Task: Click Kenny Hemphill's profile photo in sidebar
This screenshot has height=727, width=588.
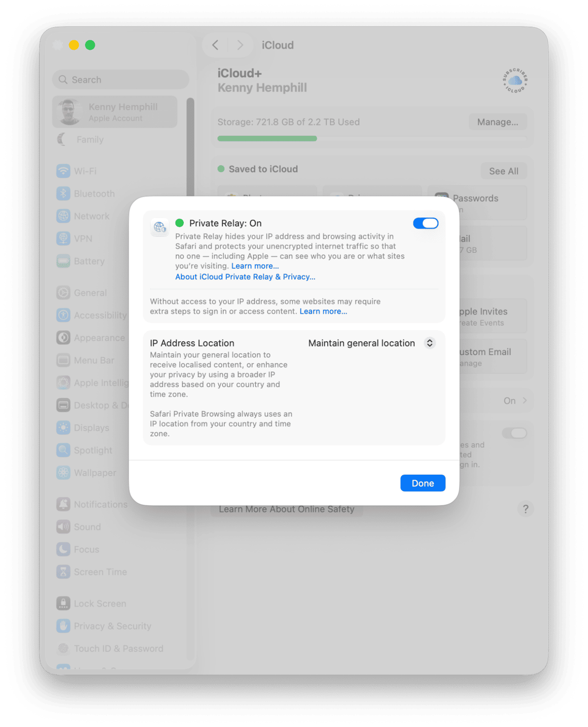Action: click(x=69, y=112)
